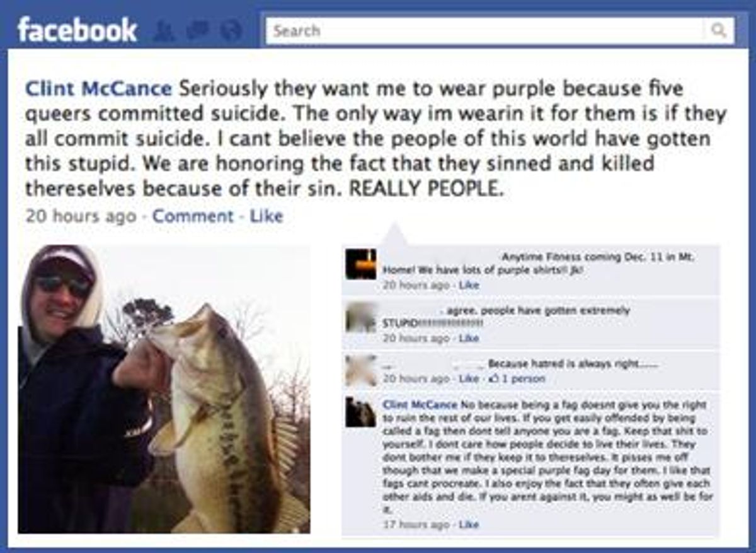Like the main post from 20 hours ago

pyautogui.click(x=266, y=216)
